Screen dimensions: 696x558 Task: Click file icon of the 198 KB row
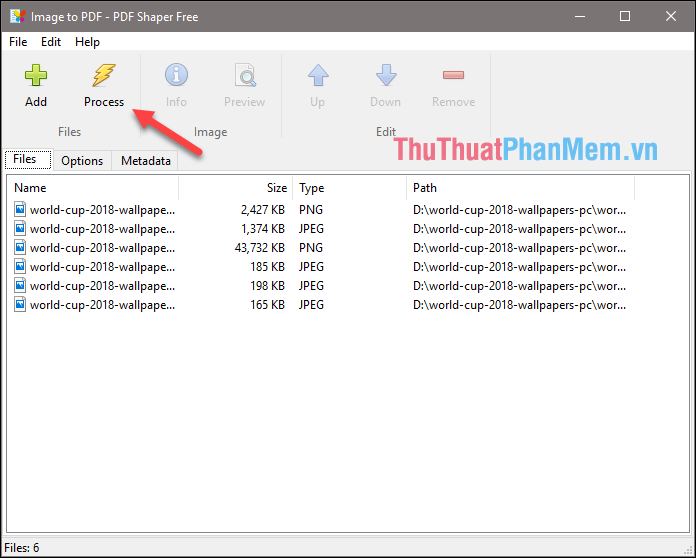click(x=20, y=285)
